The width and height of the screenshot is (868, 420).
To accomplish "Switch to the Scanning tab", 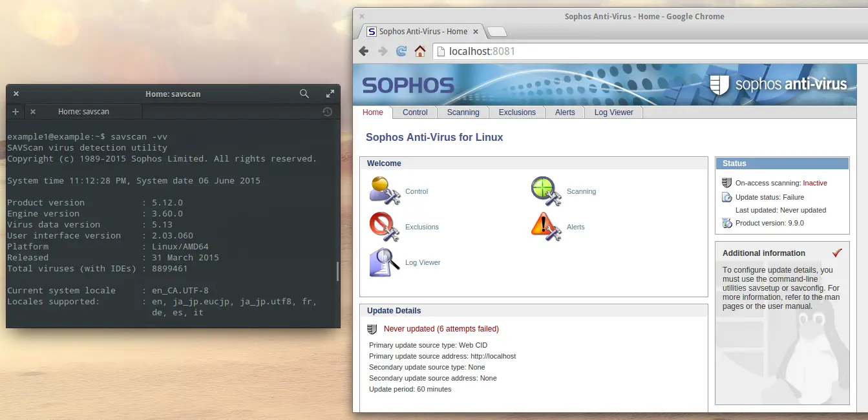I will click(x=463, y=112).
